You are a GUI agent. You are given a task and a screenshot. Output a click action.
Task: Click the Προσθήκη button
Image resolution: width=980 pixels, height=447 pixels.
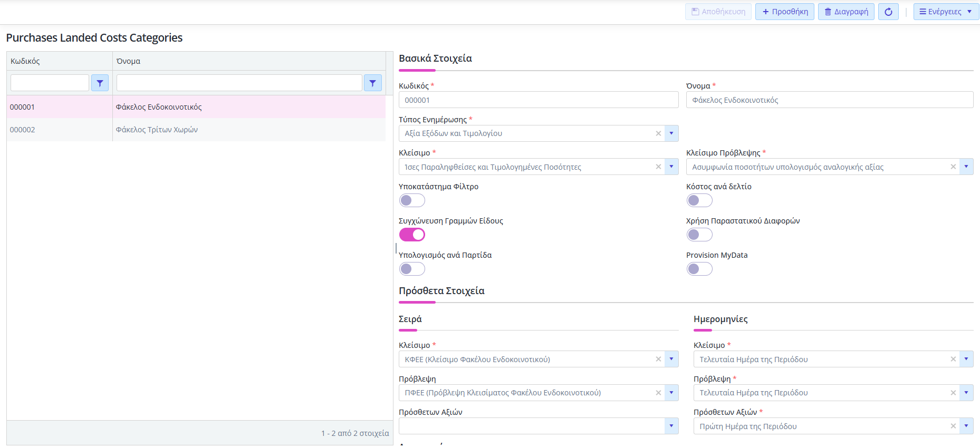(x=785, y=12)
